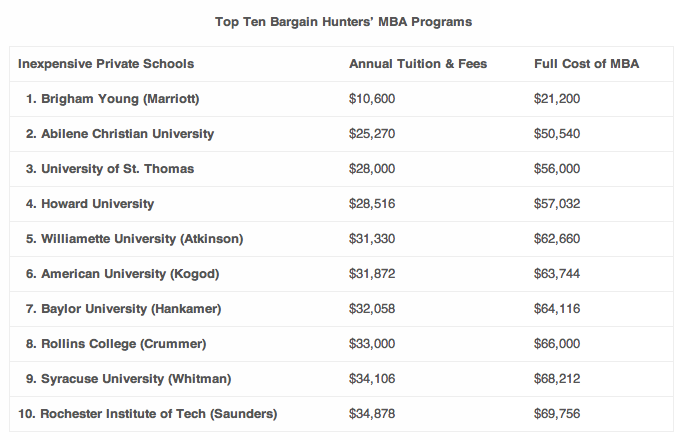This screenshot has width=680, height=440.
Task: Select the $21,200 full cost value
Action: click(x=557, y=99)
